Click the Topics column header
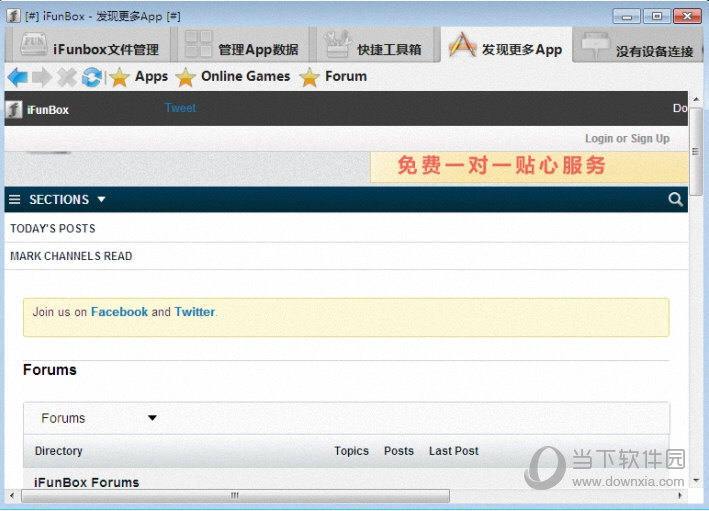 click(351, 451)
